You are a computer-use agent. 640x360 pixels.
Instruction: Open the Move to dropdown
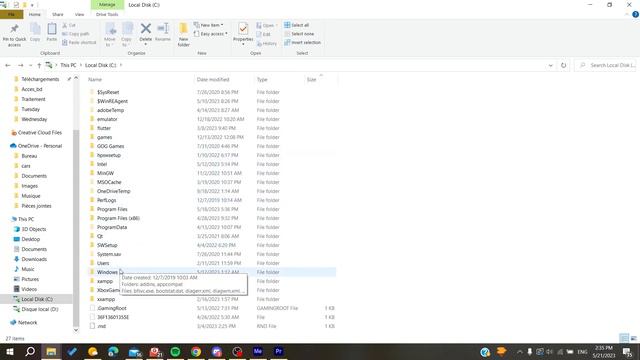coord(110,34)
